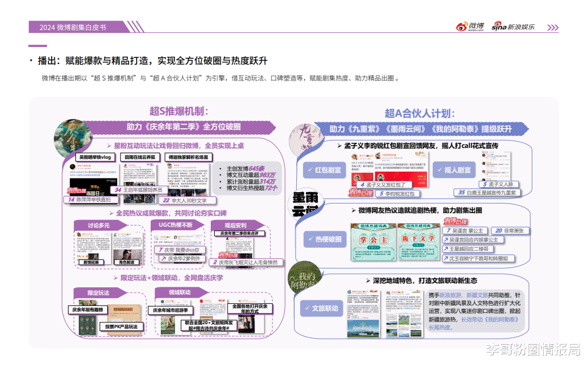The width and height of the screenshot is (588, 365).
Task: Click the 庆余年敲有趣榜 label
Action: (87, 310)
